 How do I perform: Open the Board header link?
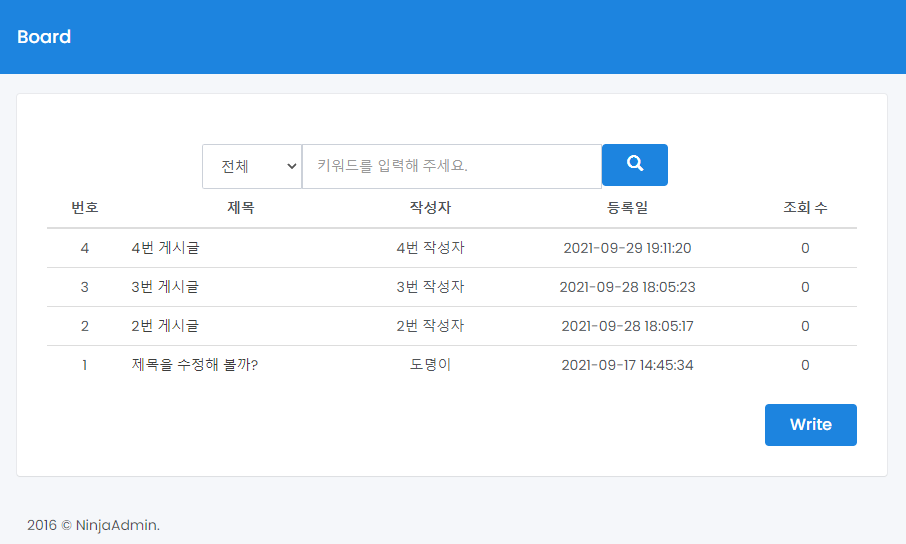44,36
